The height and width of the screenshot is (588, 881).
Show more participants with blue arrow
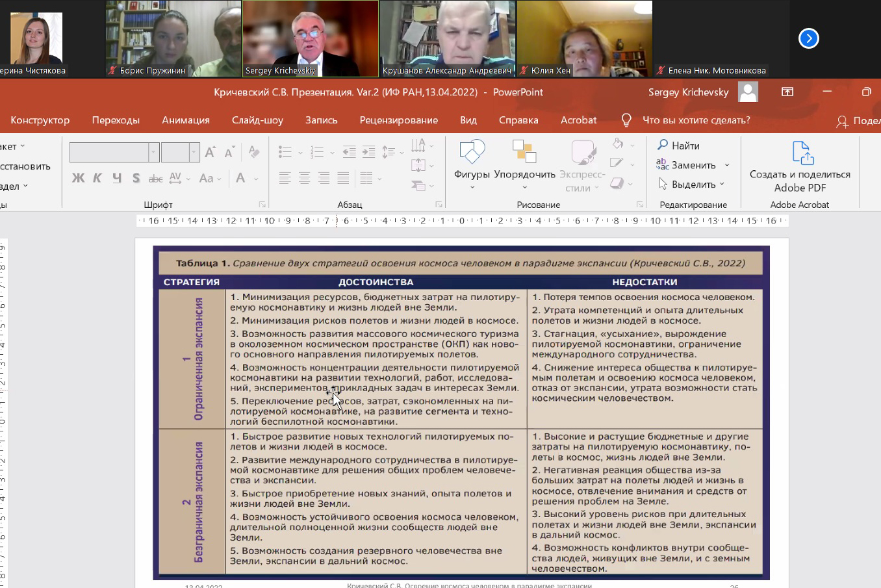(808, 38)
